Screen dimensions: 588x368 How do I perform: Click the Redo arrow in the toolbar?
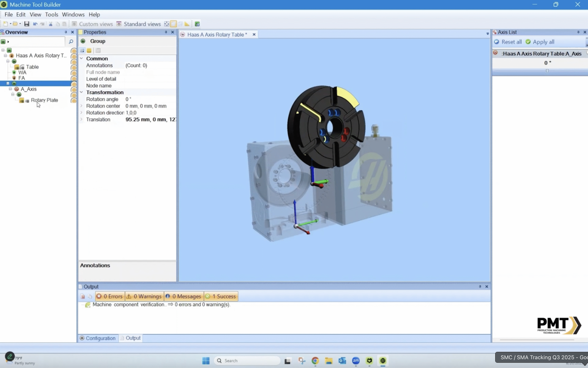coord(42,24)
